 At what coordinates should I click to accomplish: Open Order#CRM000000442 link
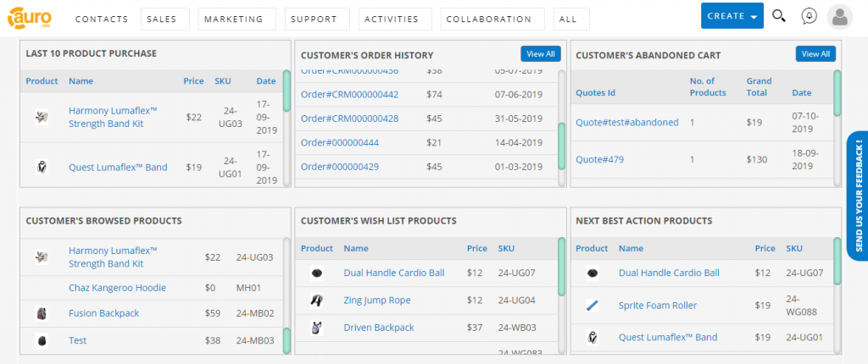349,95
